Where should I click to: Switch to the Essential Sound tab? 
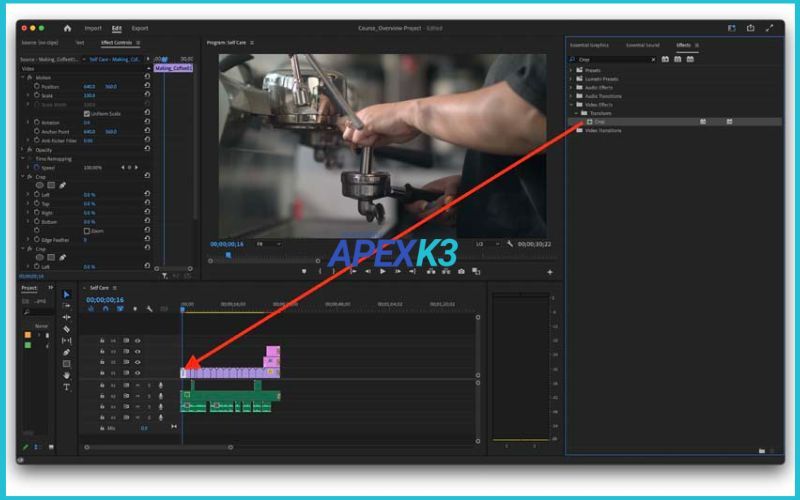[x=642, y=45]
